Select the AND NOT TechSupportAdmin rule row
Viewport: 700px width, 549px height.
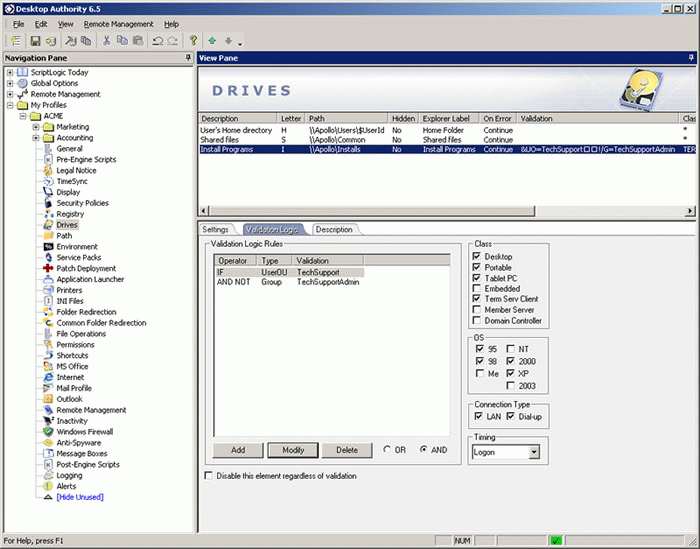(x=288, y=282)
